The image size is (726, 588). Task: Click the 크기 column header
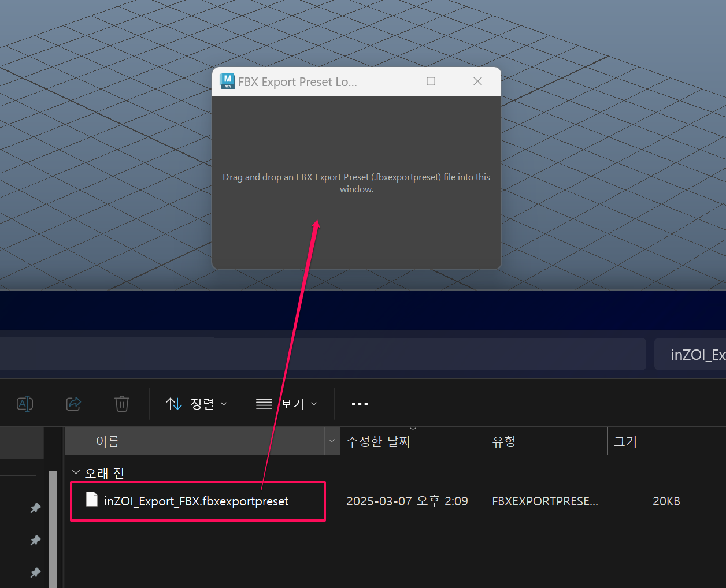(x=625, y=442)
